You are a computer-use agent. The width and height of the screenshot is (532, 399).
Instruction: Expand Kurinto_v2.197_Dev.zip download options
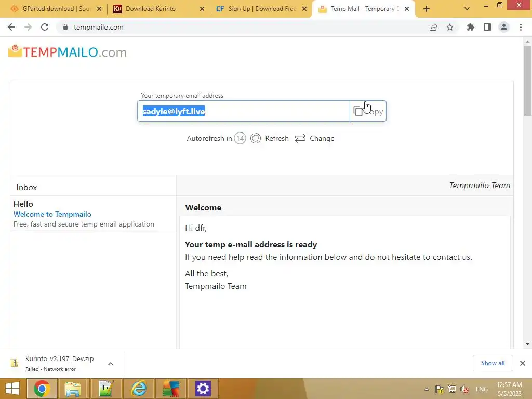point(111,364)
